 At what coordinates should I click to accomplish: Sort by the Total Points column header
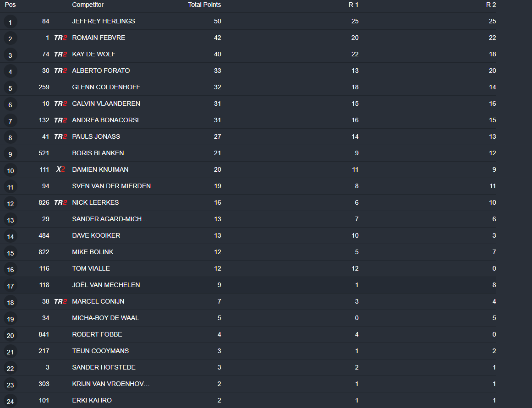pyautogui.click(x=204, y=5)
